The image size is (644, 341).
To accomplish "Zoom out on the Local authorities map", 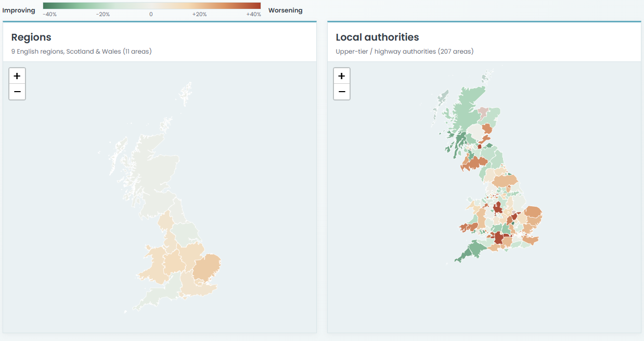I will coord(342,92).
